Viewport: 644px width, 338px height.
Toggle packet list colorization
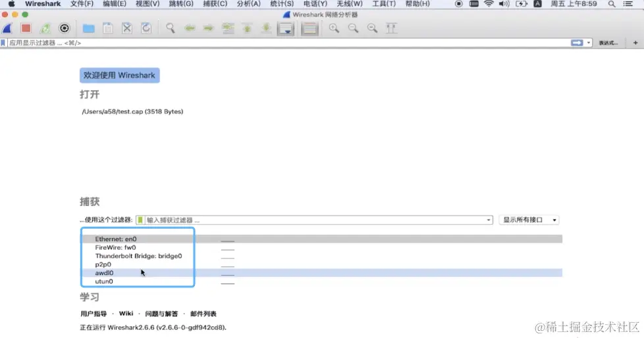[x=309, y=29]
